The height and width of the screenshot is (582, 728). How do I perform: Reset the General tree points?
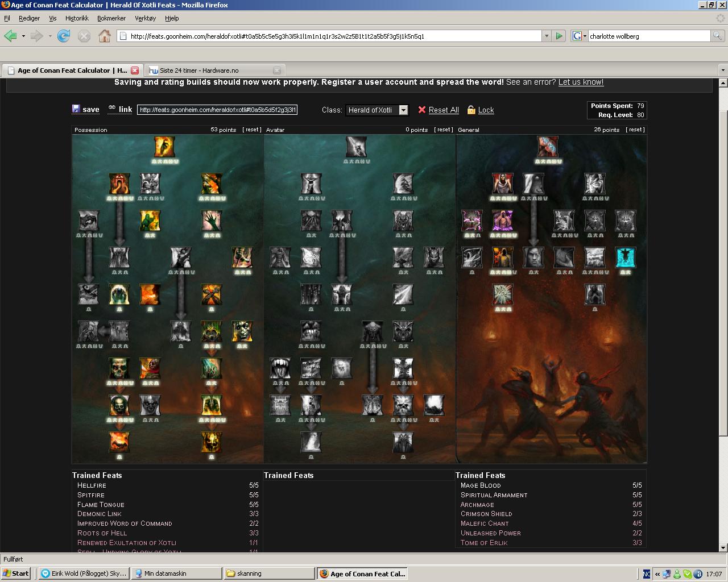635,130
